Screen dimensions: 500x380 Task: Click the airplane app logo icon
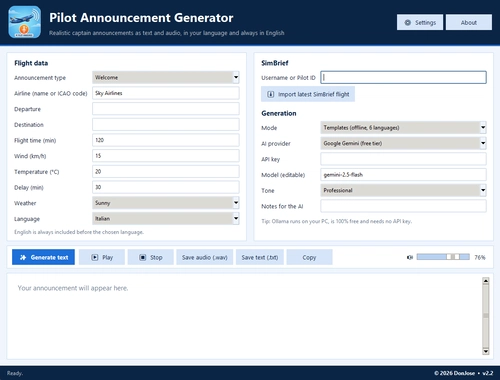click(25, 22)
